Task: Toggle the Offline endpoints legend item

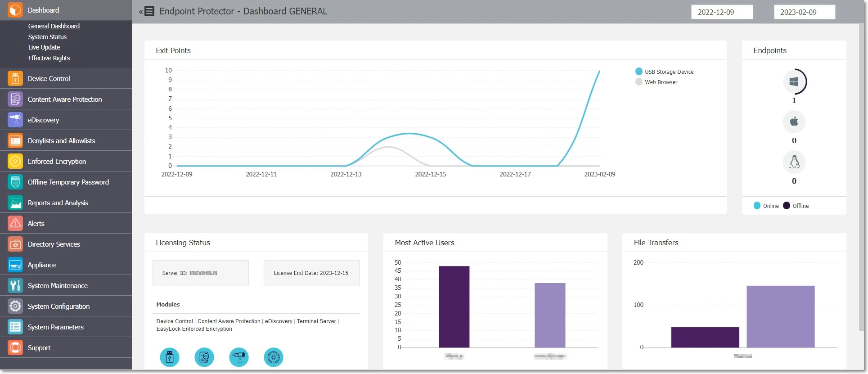Action: point(796,206)
